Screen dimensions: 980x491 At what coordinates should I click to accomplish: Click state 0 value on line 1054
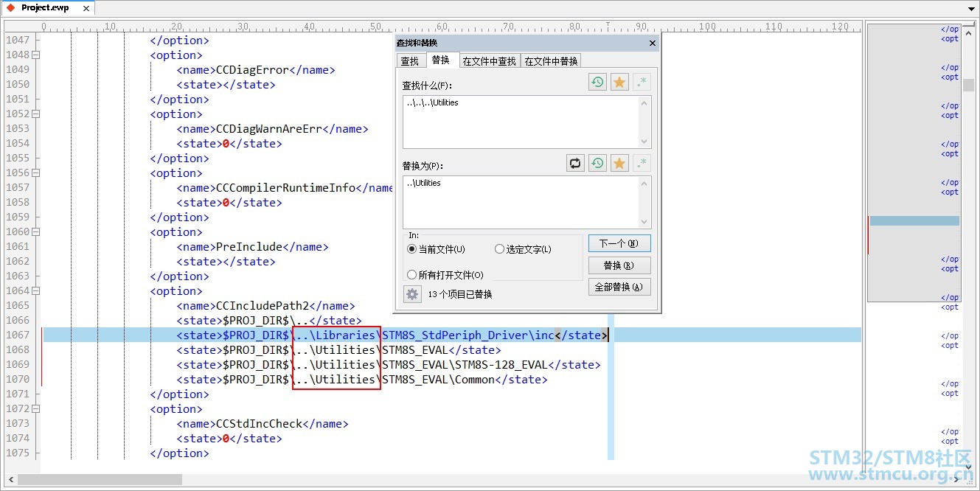pyautogui.click(x=226, y=144)
